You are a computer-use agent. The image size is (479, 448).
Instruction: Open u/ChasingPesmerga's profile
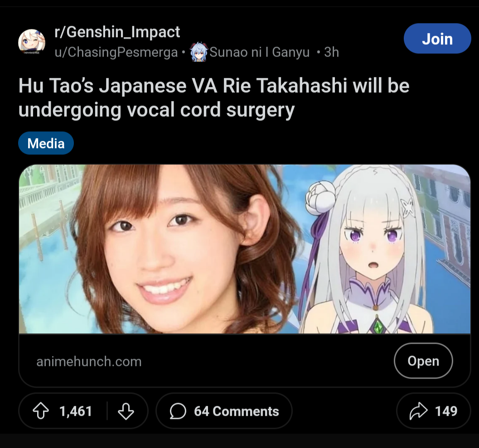(116, 52)
